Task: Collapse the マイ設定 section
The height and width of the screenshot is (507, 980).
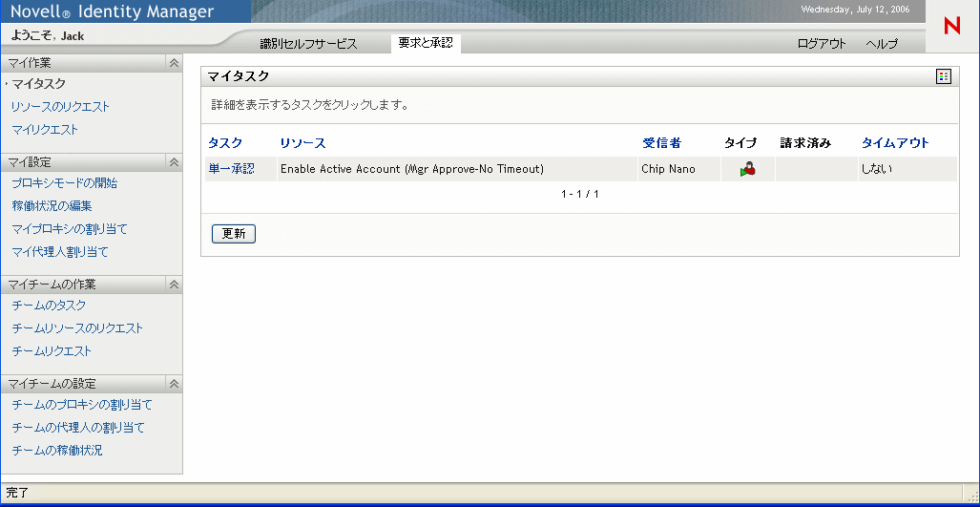Action: [x=175, y=162]
